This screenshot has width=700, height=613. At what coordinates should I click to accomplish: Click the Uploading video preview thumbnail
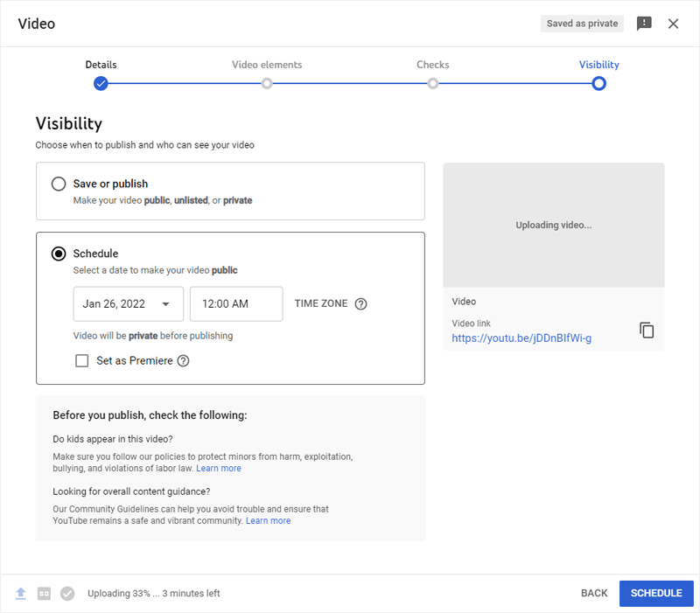click(x=554, y=225)
